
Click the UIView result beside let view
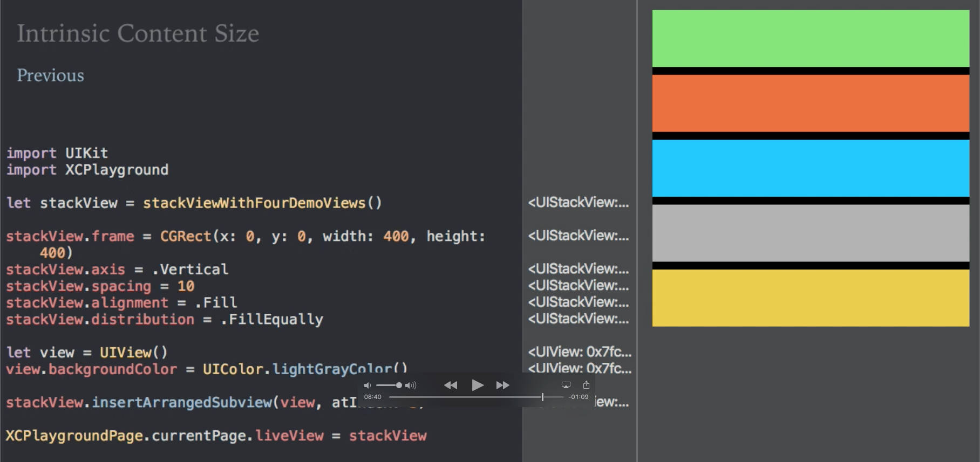click(x=580, y=351)
